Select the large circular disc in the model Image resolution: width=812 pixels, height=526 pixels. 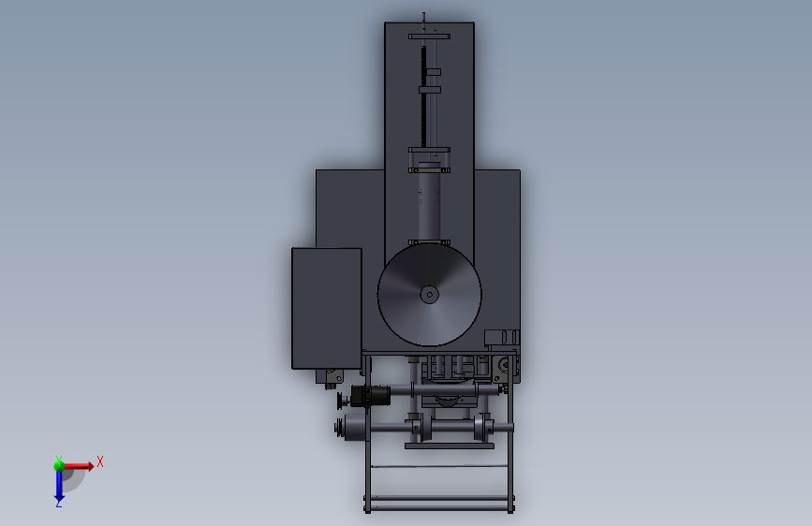[429, 295]
